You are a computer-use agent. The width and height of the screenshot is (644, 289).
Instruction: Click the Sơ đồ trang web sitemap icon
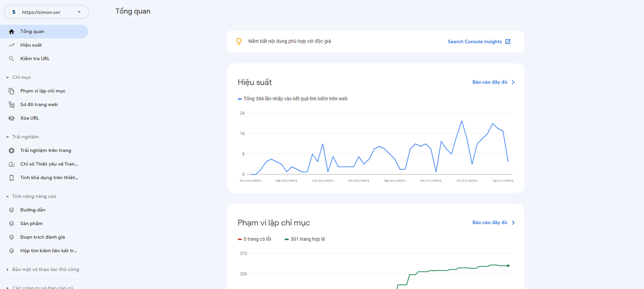tap(11, 105)
